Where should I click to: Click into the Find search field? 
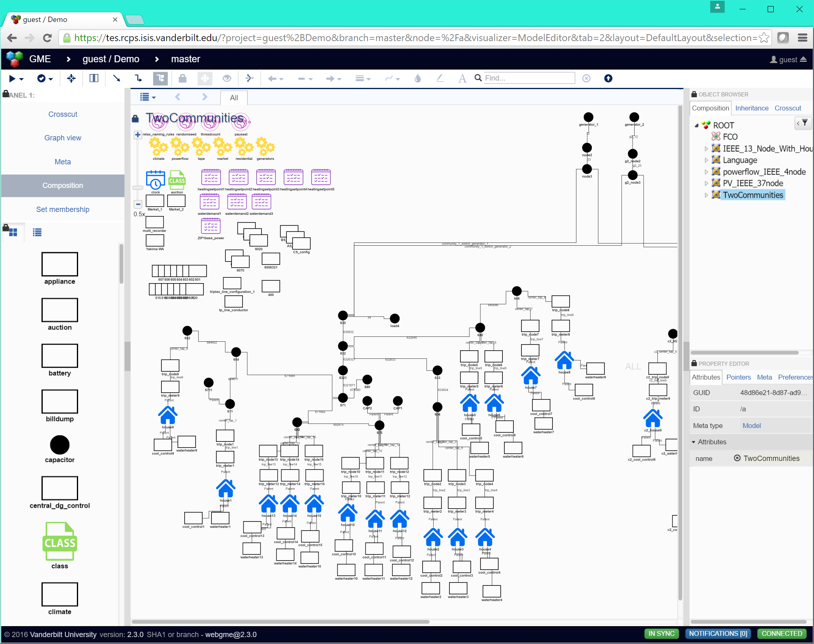[529, 78]
